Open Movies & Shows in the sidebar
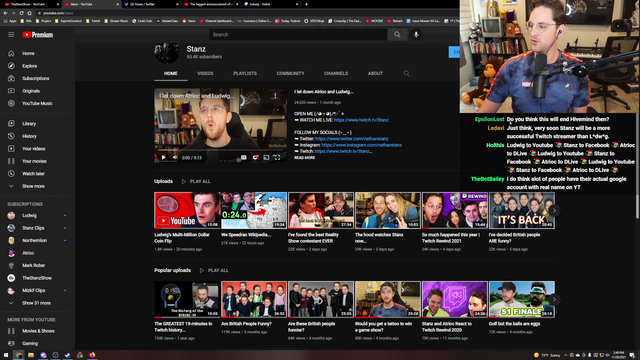 coord(38,331)
